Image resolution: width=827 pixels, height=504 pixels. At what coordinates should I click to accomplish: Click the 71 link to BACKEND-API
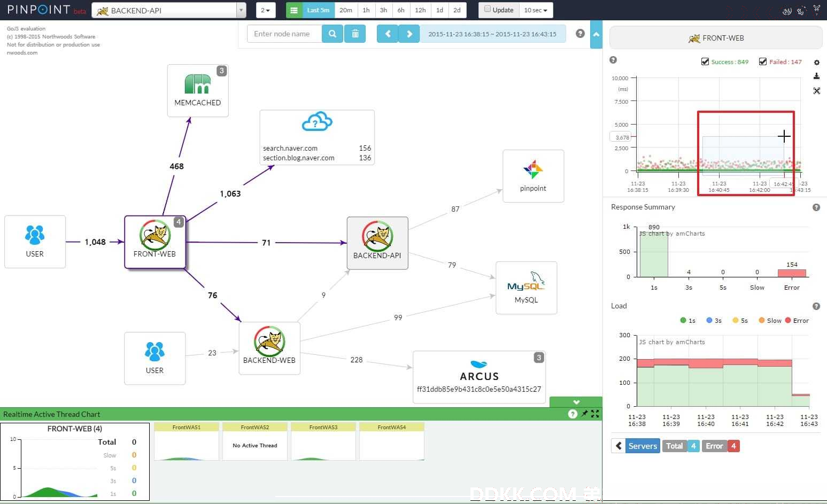(266, 243)
